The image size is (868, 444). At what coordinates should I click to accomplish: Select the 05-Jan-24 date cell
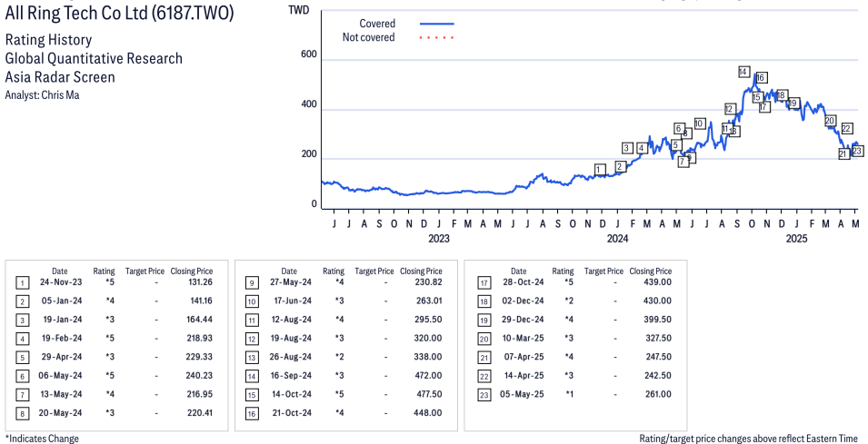pos(61,301)
